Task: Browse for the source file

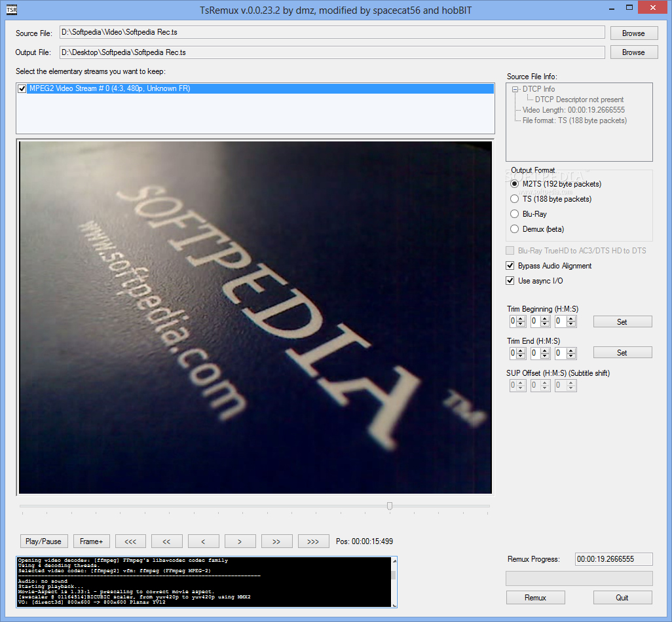Action: tap(633, 33)
